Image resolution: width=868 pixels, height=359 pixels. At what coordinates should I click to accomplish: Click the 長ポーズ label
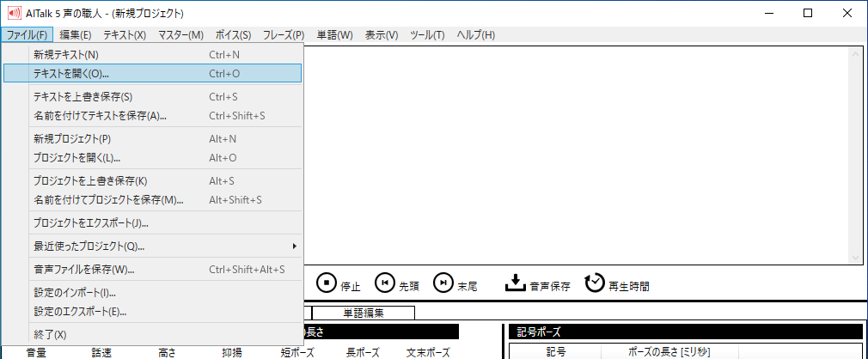pos(363,352)
